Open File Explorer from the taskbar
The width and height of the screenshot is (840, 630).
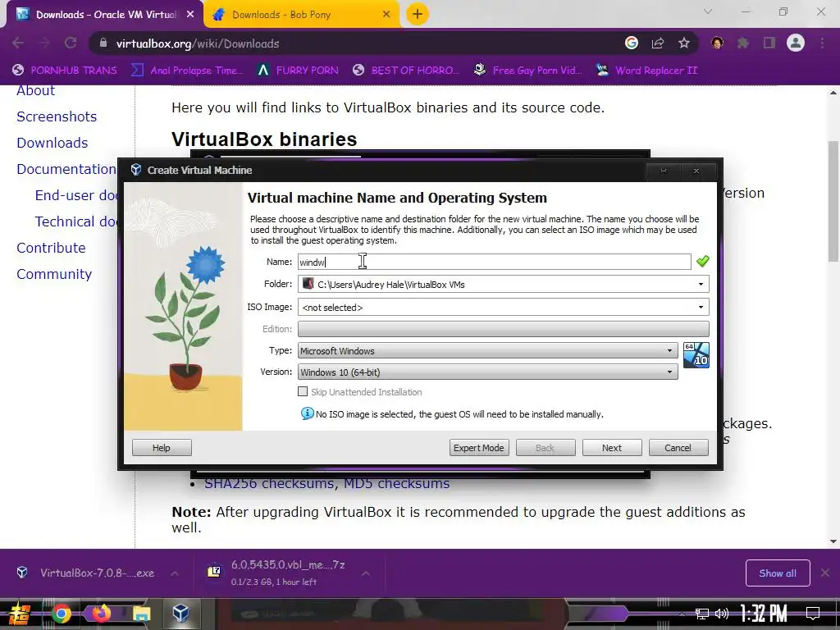click(141, 614)
